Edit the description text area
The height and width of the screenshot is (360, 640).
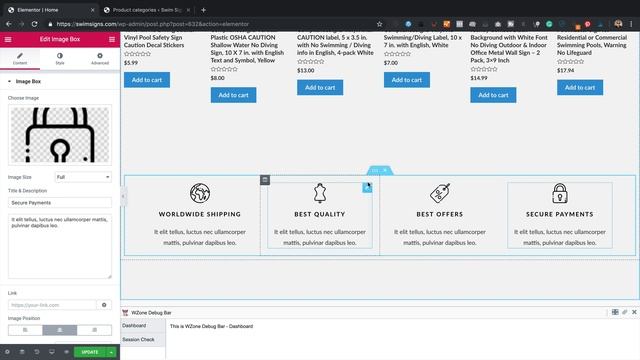pos(60,246)
